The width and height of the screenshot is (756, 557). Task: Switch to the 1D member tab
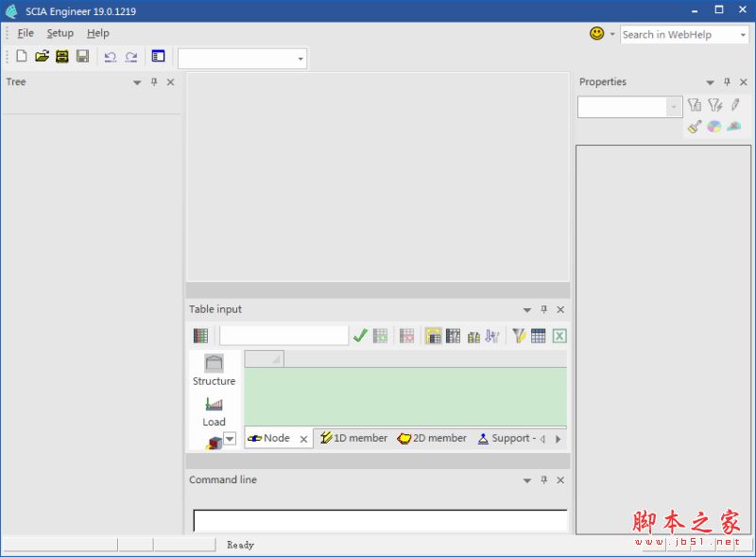pyautogui.click(x=353, y=438)
